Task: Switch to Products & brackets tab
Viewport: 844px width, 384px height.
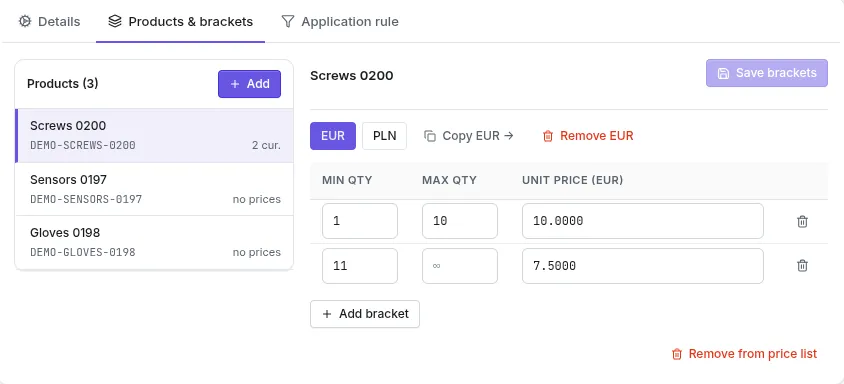Action: coord(180,22)
